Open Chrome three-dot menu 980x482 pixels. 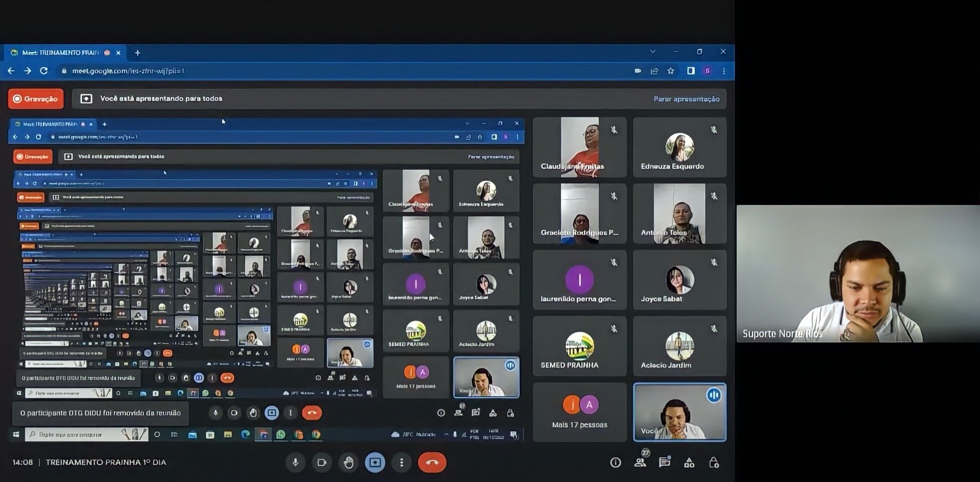(724, 71)
